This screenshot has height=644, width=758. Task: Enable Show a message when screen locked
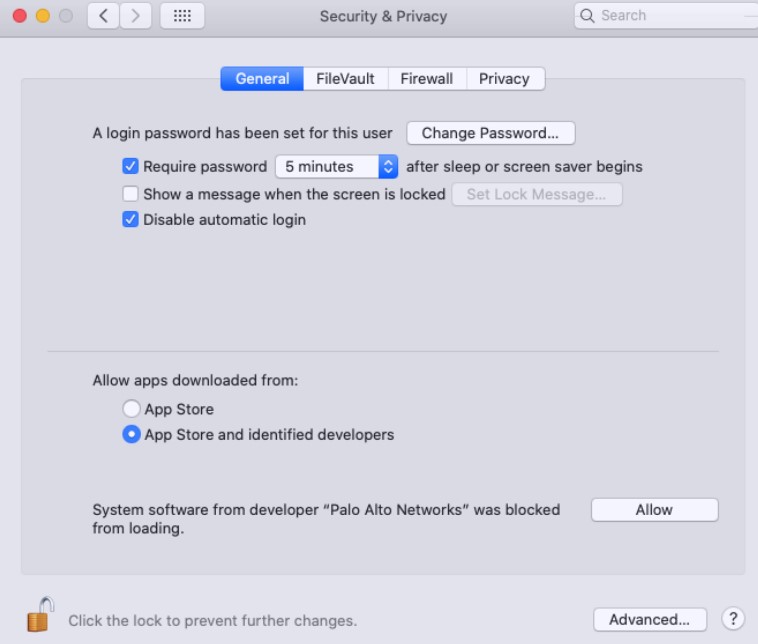coord(130,194)
